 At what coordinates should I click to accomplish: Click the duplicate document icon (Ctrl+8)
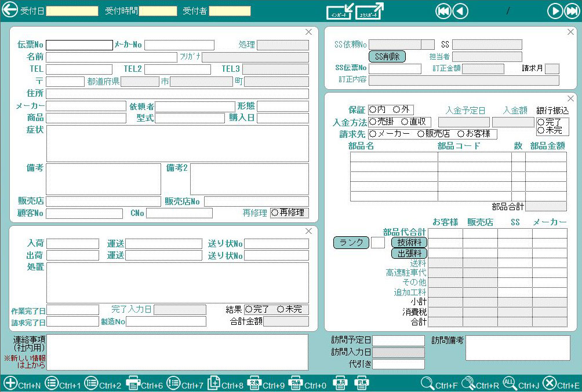coord(214,383)
